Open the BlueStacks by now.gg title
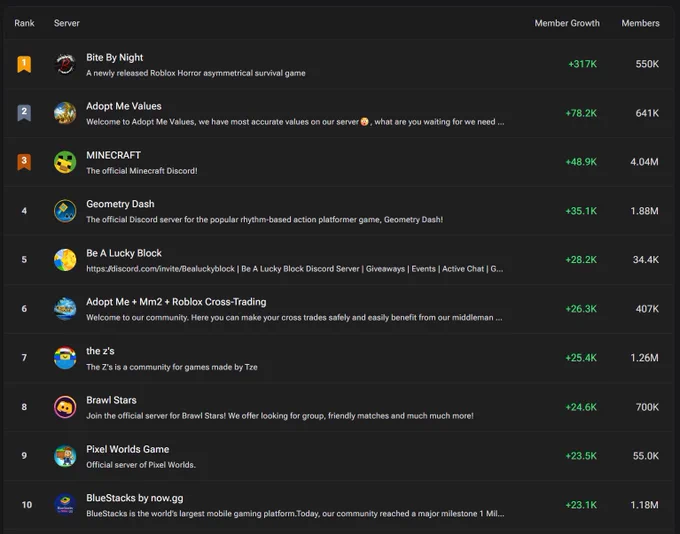680x534 pixels. pyautogui.click(x=134, y=498)
